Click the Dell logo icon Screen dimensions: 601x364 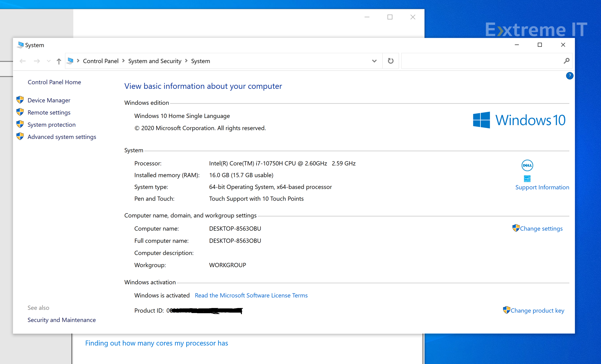(527, 165)
